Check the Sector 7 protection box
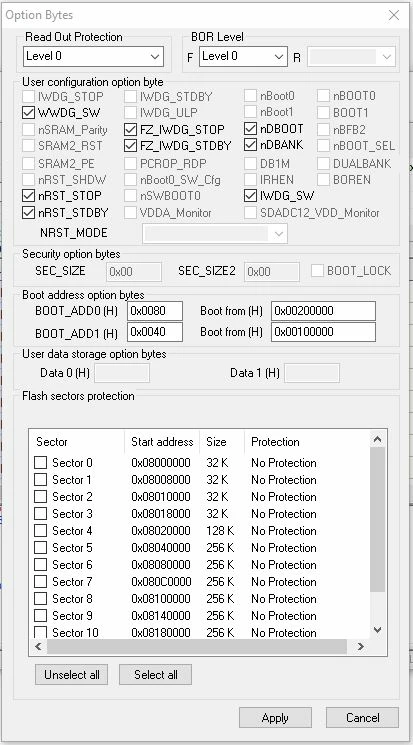The height and width of the screenshot is (745, 413). click(40, 582)
